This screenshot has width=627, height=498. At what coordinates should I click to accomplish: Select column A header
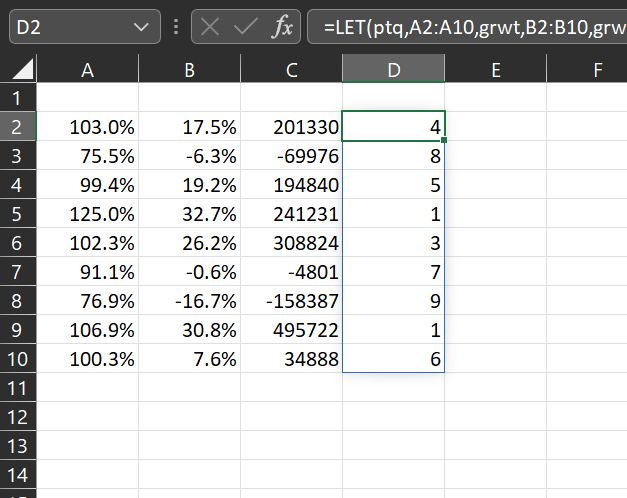88,69
